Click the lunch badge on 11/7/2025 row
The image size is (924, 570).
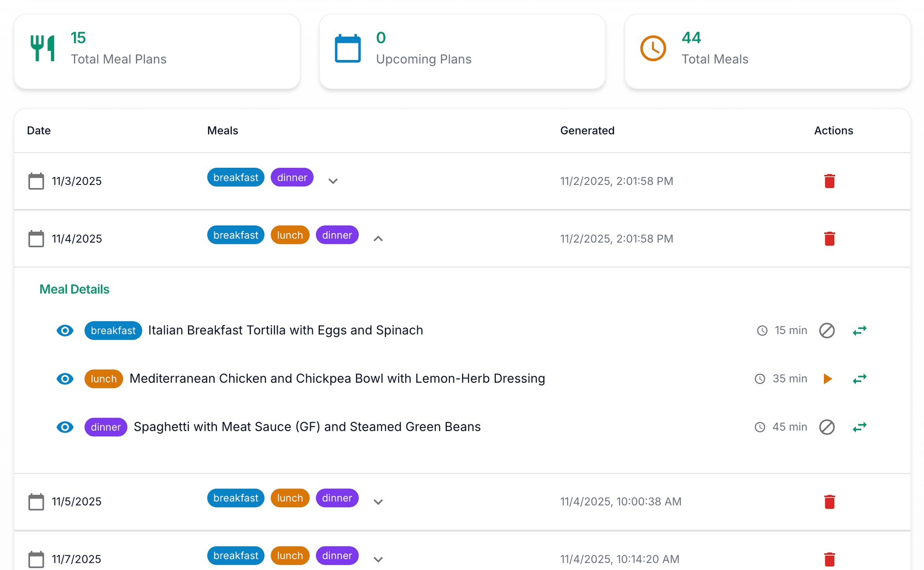point(290,556)
